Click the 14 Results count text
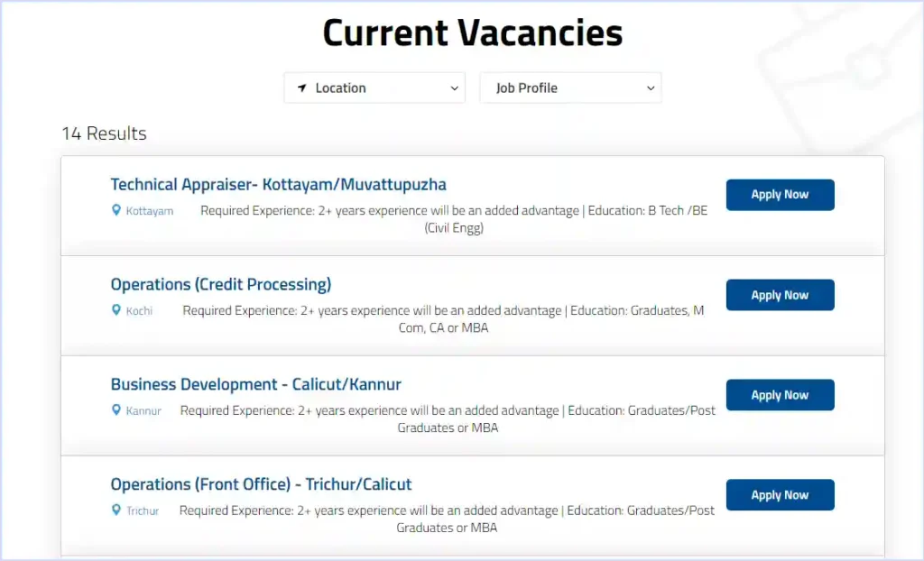 click(x=104, y=133)
